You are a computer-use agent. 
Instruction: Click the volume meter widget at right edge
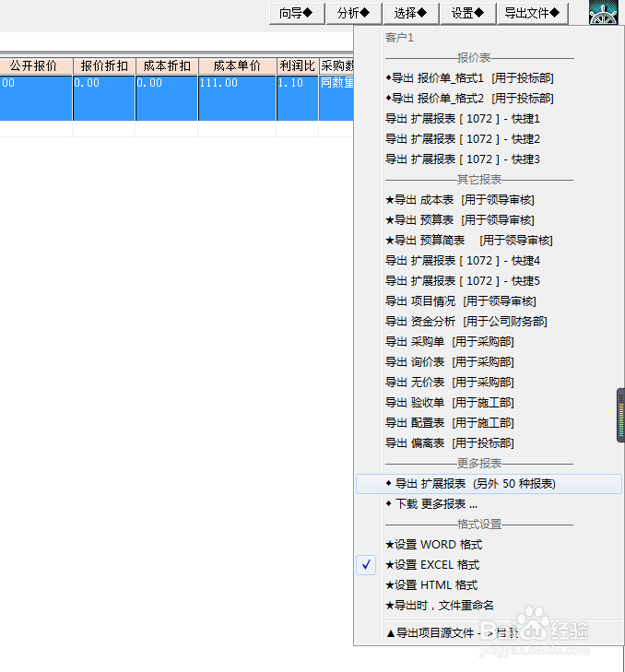coord(620,415)
